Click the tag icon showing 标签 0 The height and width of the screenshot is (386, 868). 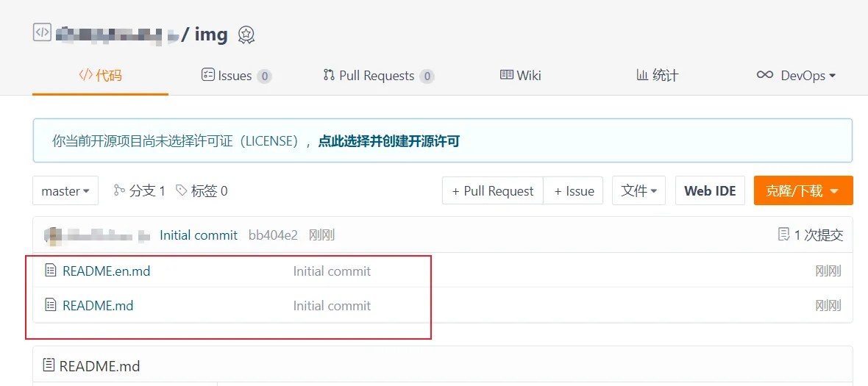(x=182, y=190)
